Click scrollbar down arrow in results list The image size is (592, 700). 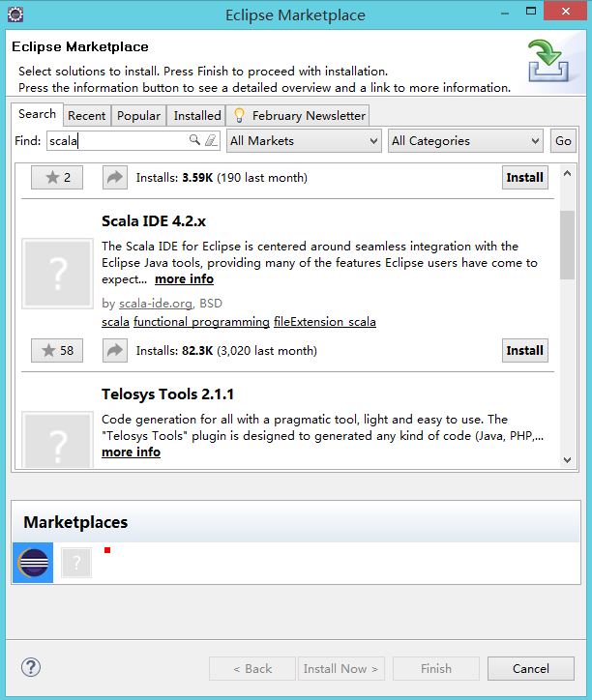[568, 460]
